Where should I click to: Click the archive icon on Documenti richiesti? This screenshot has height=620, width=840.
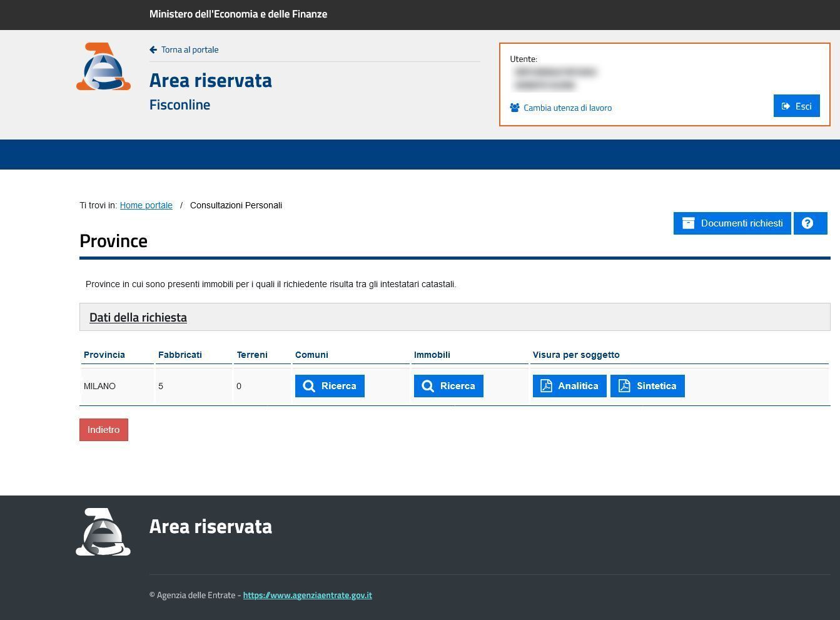point(688,223)
